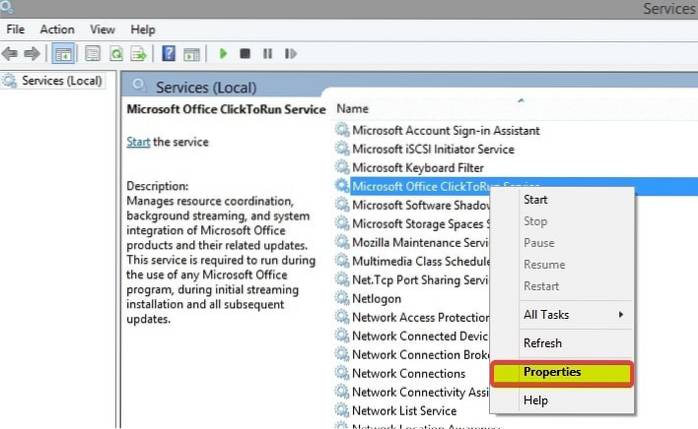Image resolution: width=698 pixels, height=429 pixels.
Task: Select Refresh in the context menu
Action: pos(543,343)
